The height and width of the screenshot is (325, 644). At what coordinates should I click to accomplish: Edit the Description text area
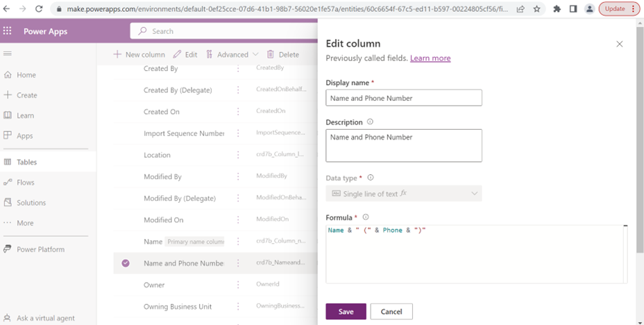tap(404, 145)
